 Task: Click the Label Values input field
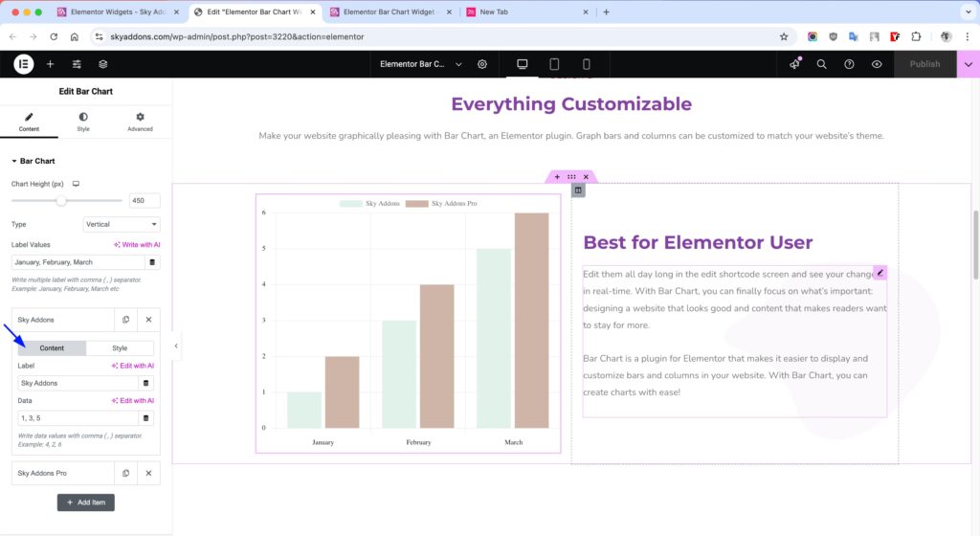pos(78,262)
